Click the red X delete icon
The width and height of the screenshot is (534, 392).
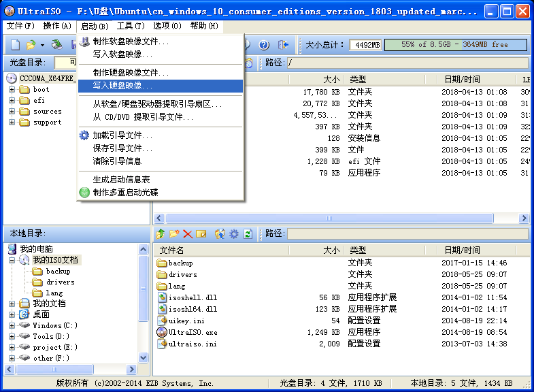coord(188,234)
